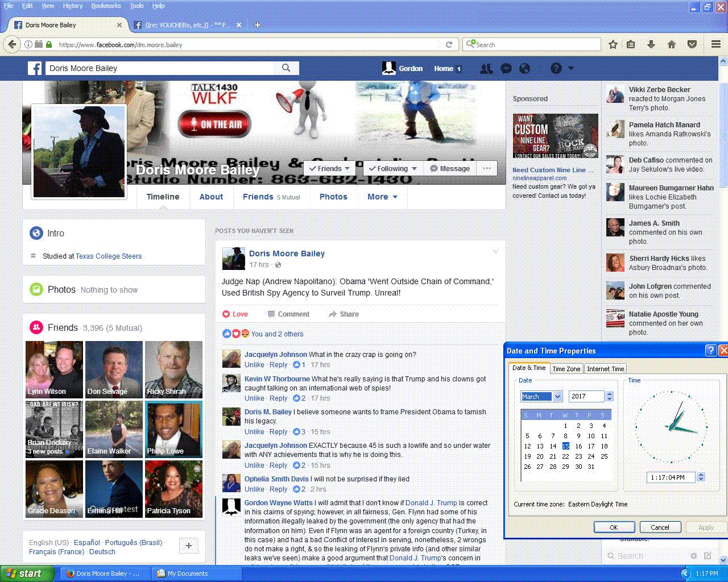Select day 22 in the calendar
728x582 pixels.
point(565,456)
